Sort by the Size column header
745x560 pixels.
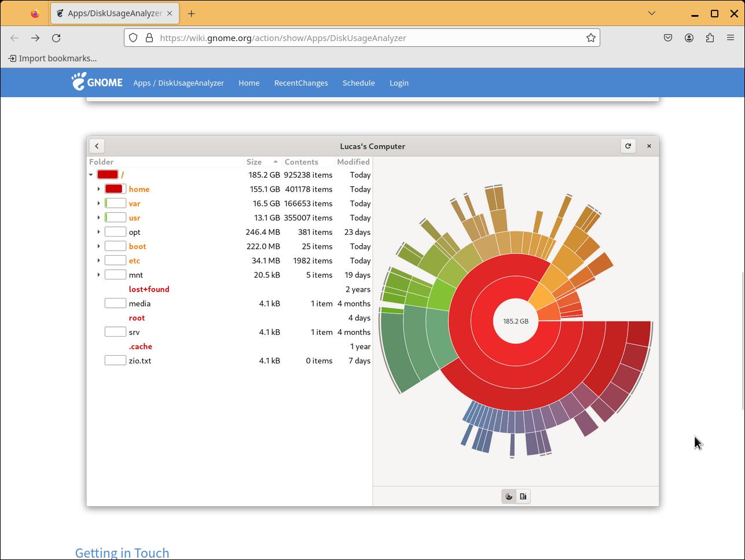pyautogui.click(x=263, y=162)
